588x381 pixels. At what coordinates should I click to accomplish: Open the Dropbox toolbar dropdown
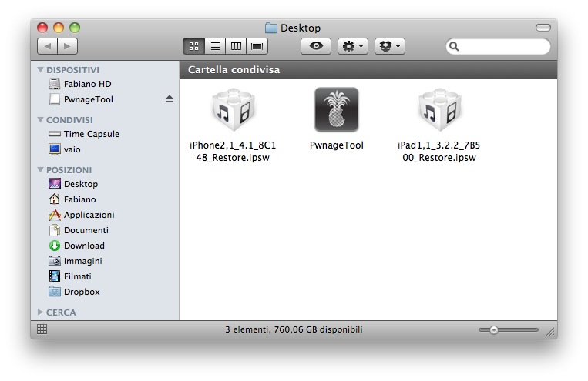point(390,46)
